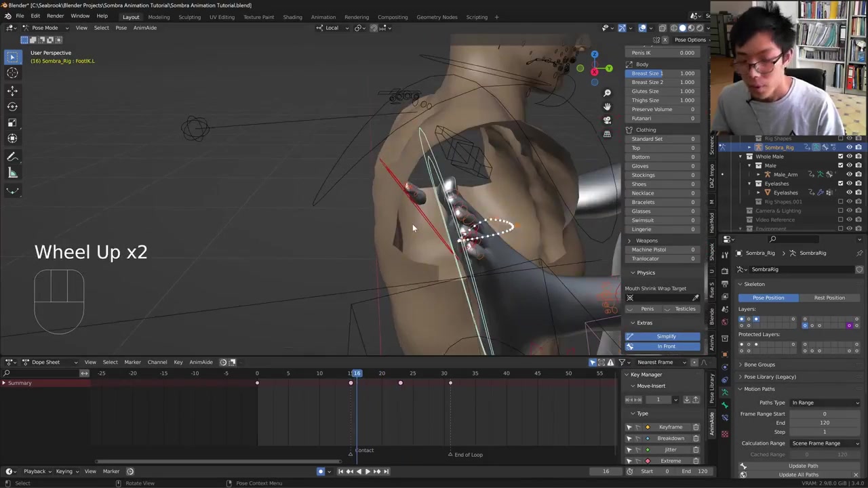The image size is (868, 488).
Task: Open the Paths Type dropdown
Action: tap(825, 403)
